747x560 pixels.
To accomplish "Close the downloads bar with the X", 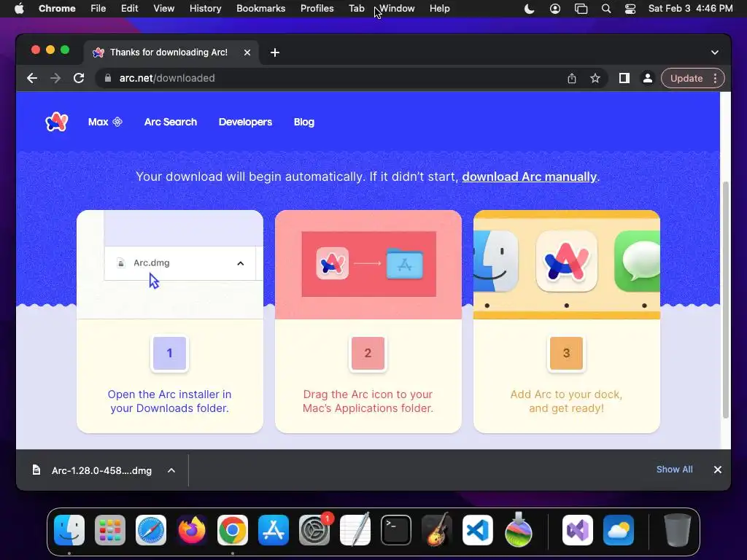I will [x=718, y=470].
